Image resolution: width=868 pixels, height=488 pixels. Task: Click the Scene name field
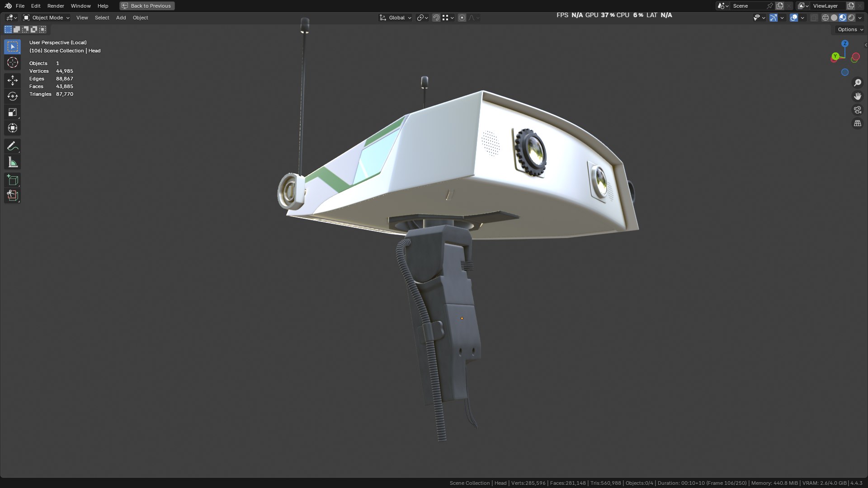[x=748, y=6]
